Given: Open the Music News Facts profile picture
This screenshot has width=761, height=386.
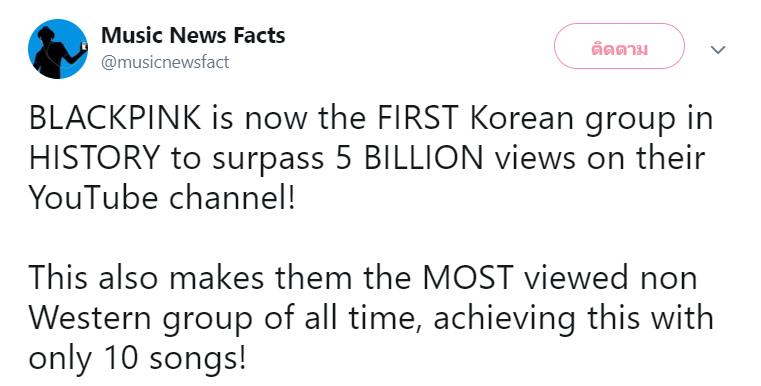Looking at the screenshot, I should point(58,49).
